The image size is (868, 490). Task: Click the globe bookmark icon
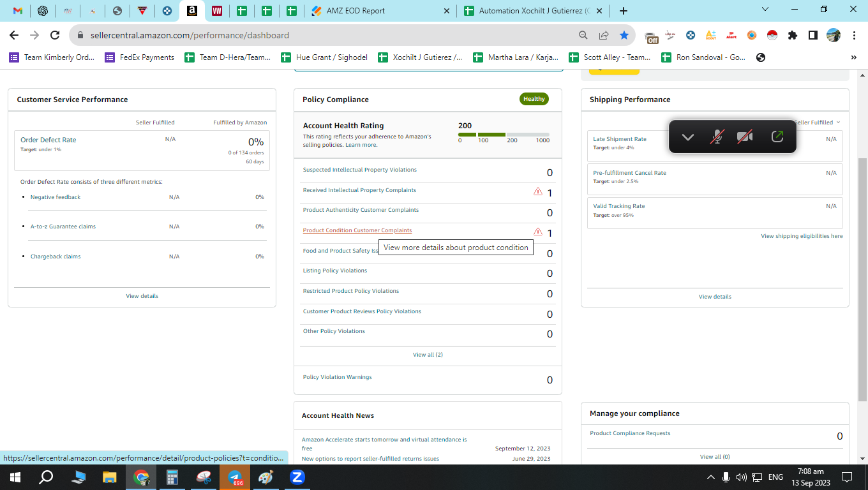pyautogui.click(x=760, y=57)
